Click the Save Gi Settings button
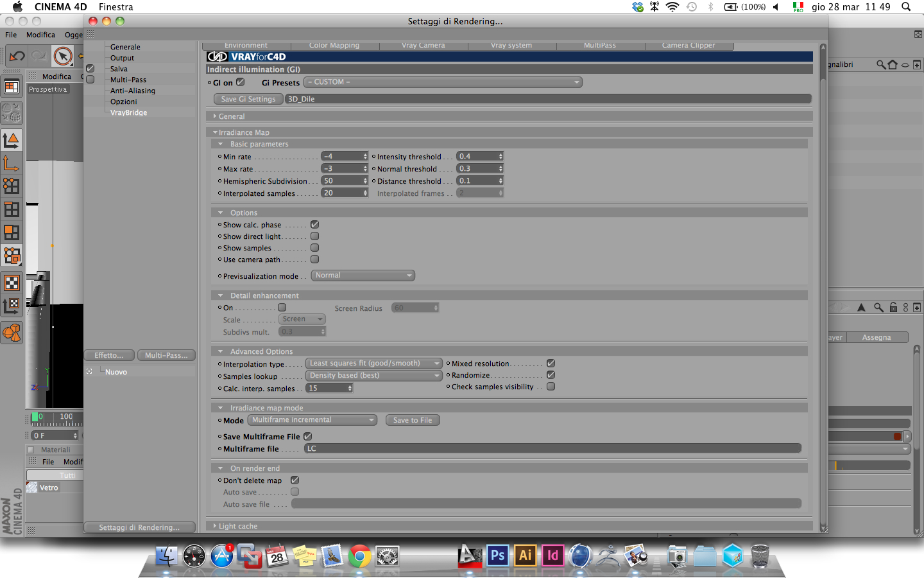This screenshot has height=578, width=924. click(248, 99)
